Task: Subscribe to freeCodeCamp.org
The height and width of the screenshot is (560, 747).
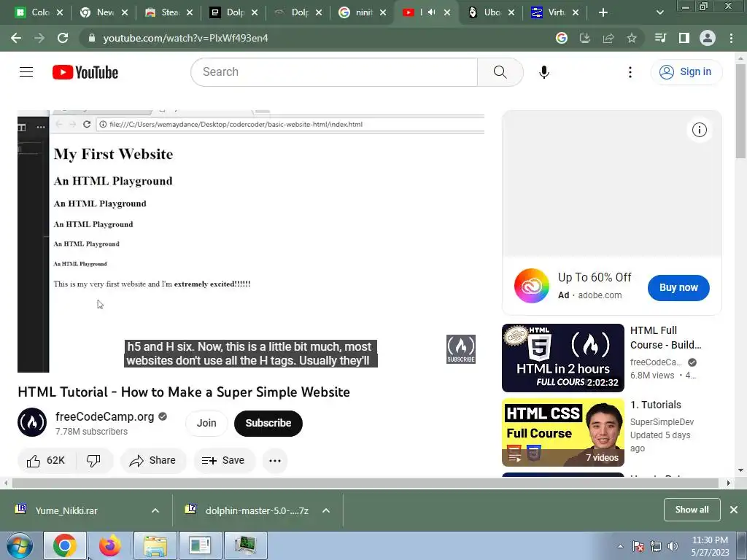Action: [268, 423]
